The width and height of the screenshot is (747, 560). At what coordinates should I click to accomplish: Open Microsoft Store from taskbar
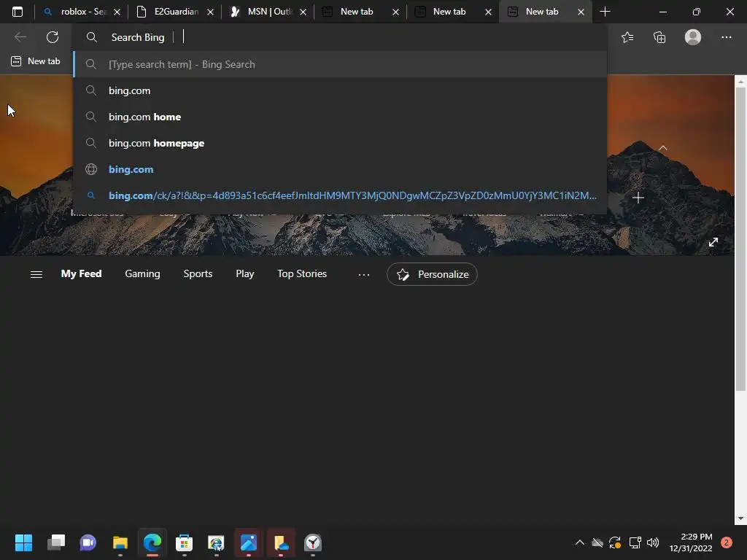[184, 542]
